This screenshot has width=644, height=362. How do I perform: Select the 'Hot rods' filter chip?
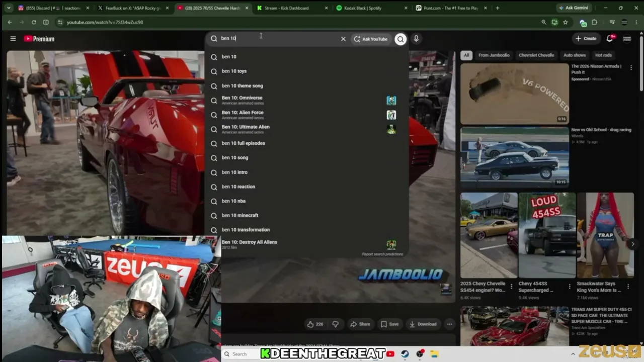click(x=603, y=55)
